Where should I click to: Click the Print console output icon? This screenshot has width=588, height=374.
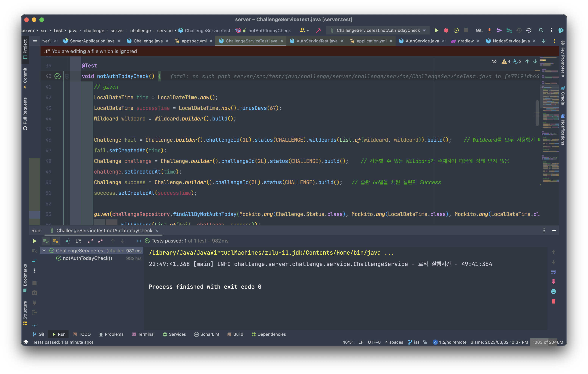tap(553, 291)
